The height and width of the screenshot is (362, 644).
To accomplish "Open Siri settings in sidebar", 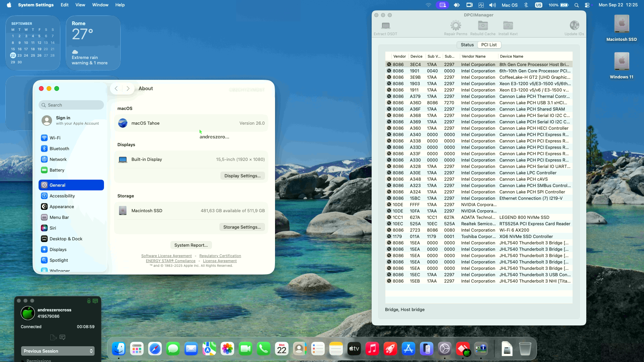I will [71, 228].
